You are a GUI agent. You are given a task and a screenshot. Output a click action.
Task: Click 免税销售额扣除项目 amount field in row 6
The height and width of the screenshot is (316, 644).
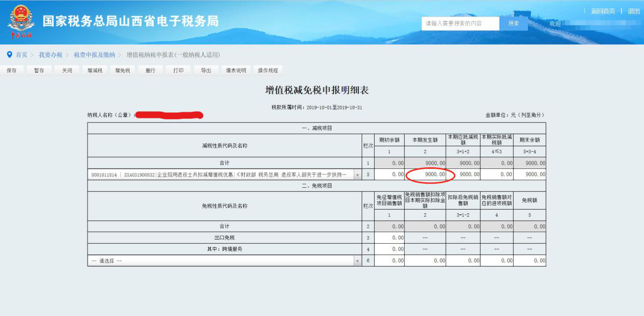coord(425,261)
